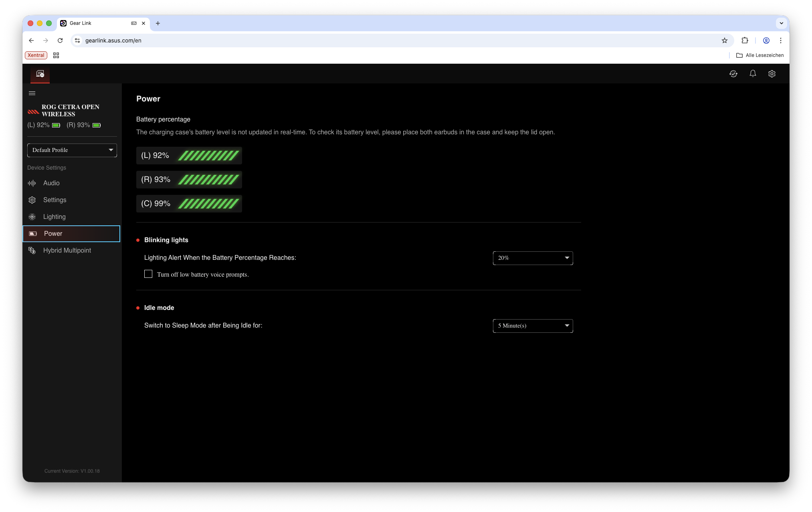Image resolution: width=812 pixels, height=512 pixels.
Task: Check Turn off low battery voice prompts
Action: pos(148,274)
